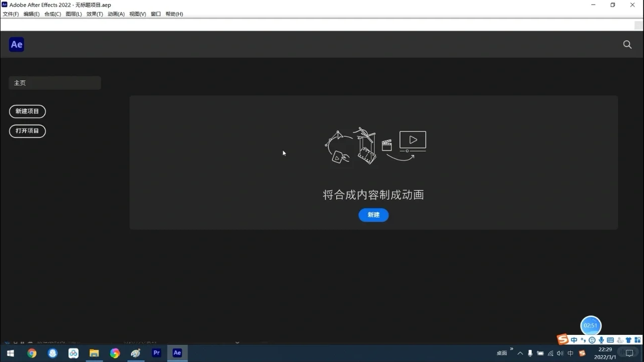Image resolution: width=644 pixels, height=362 pixels.
Task: Click the 新建项目 button
Action: point(27,111)
